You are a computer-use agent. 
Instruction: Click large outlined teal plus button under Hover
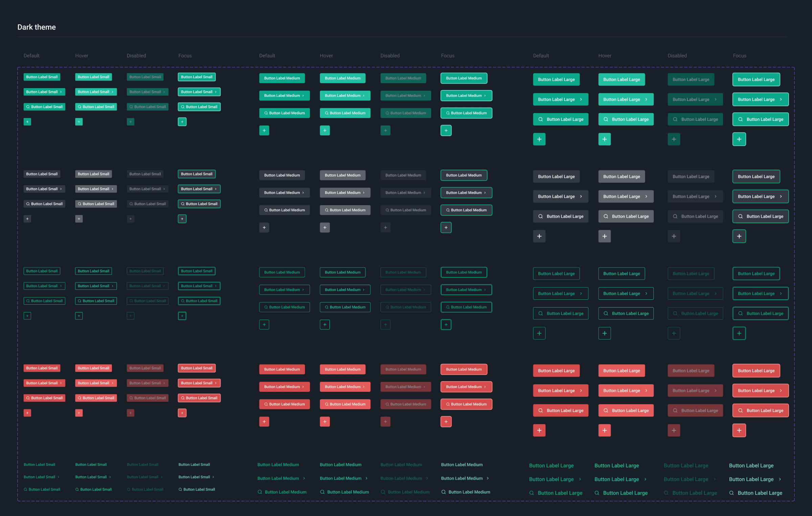click(x=604, y=334)
